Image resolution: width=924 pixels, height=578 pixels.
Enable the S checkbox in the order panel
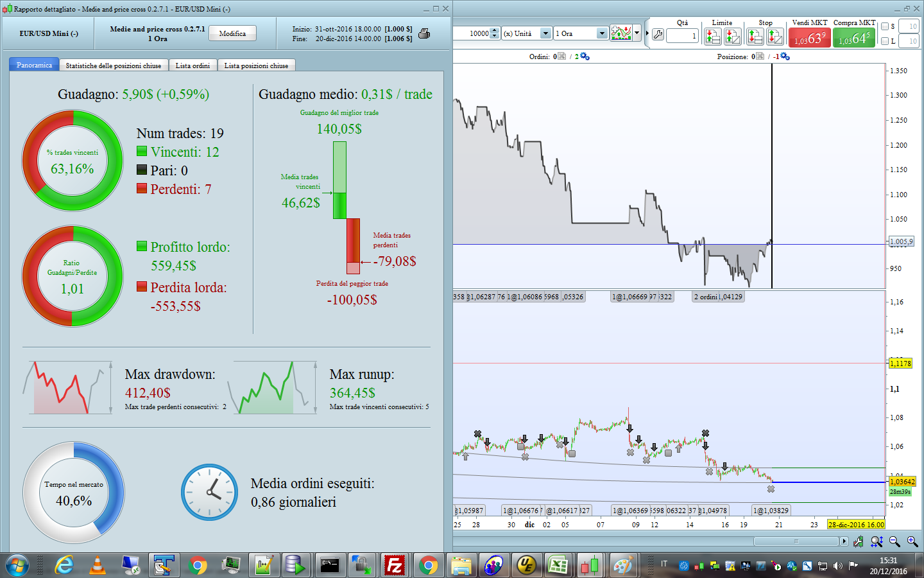(x=885, y=26)
